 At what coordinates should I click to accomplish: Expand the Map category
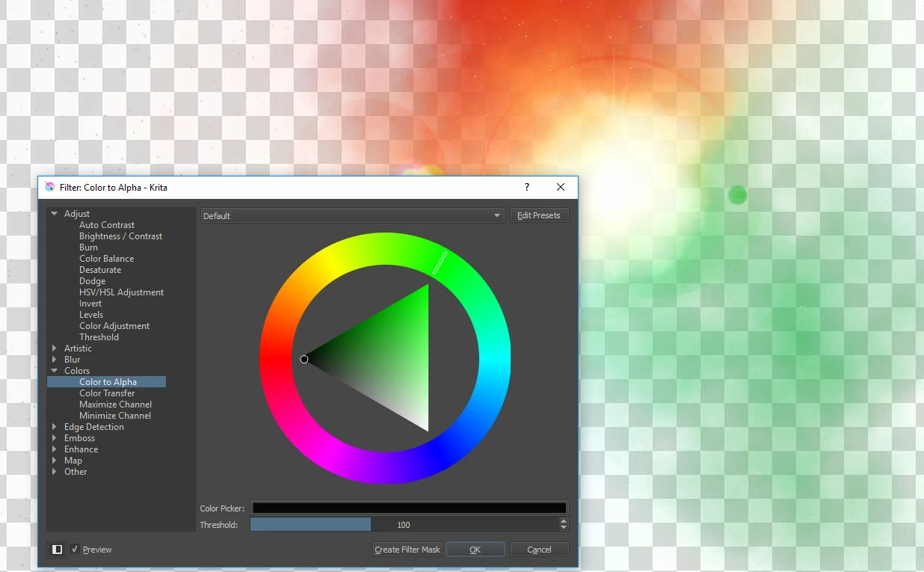(54, 461)
